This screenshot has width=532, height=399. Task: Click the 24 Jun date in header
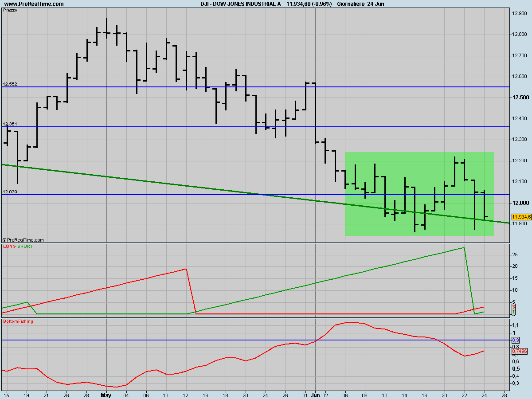click(x=376, y=4)
